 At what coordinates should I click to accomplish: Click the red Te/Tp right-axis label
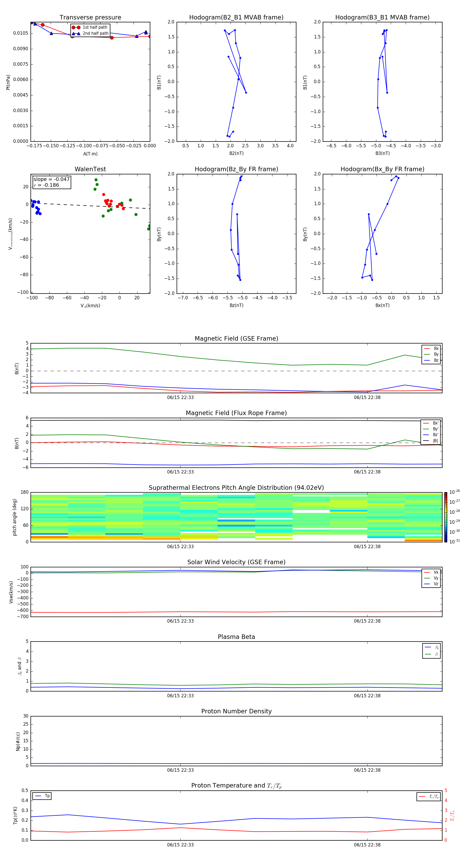pyautogui.click(x=453, y=816)
